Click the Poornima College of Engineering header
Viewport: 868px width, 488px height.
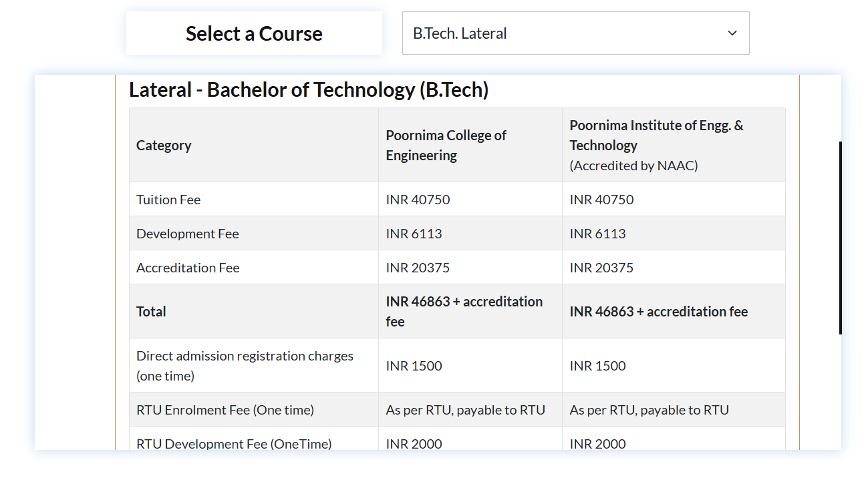[x=446, y=145]
